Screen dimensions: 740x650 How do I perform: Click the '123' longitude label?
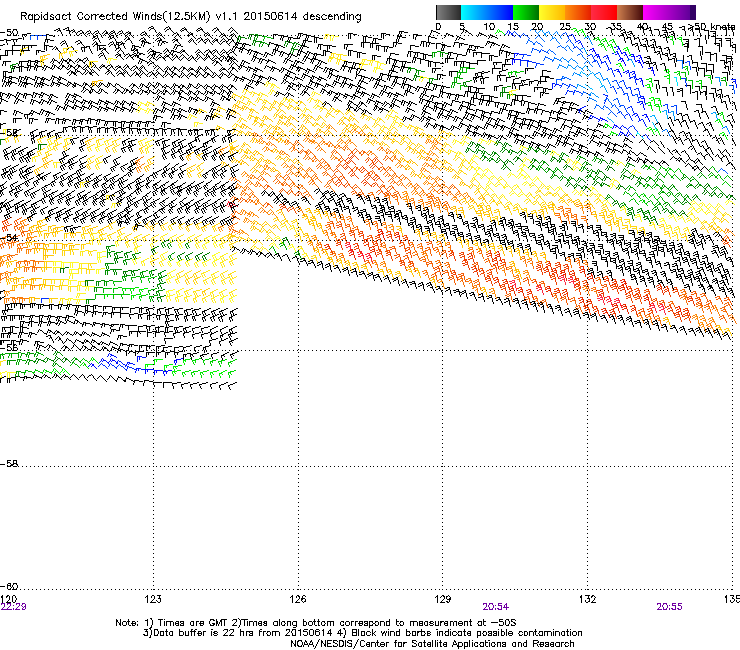[x=153, y=599]
